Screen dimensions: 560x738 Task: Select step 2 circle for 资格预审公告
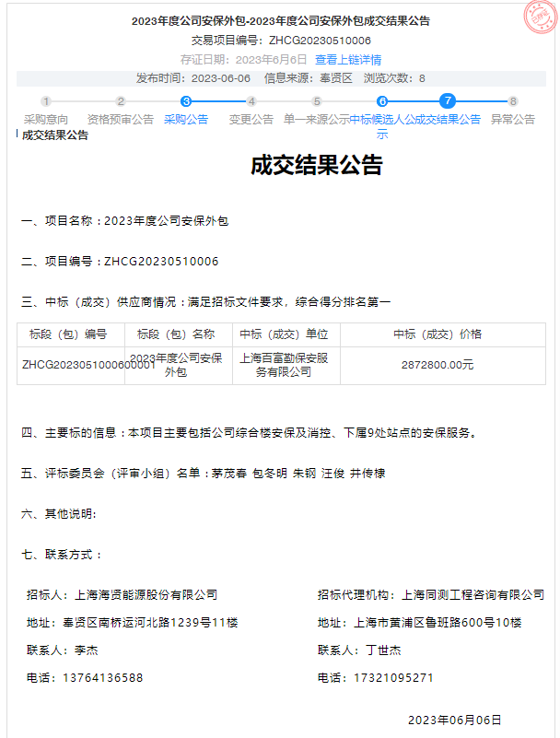point(121,101)
